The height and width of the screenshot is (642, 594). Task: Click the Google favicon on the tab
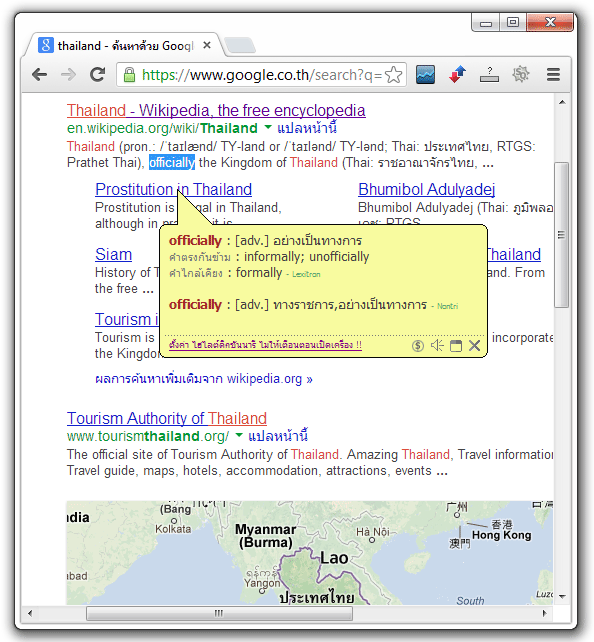point(46,45)
